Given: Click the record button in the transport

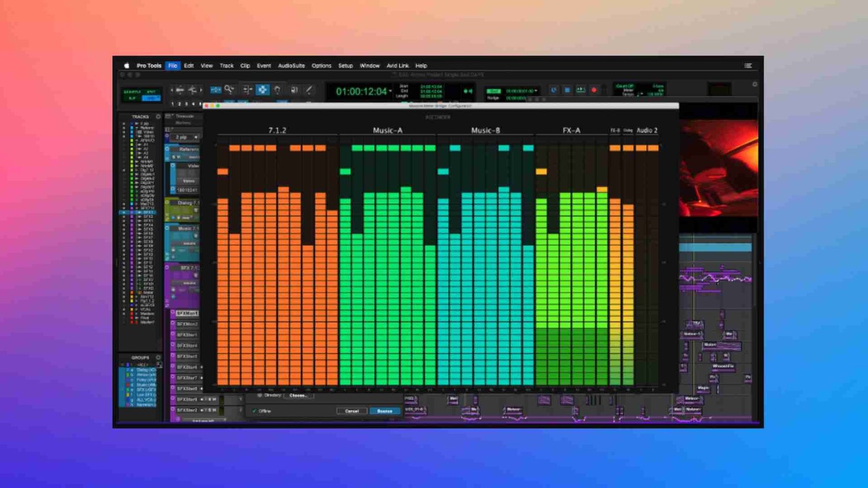Looking at the screenshot, I should tap(594, 90).
